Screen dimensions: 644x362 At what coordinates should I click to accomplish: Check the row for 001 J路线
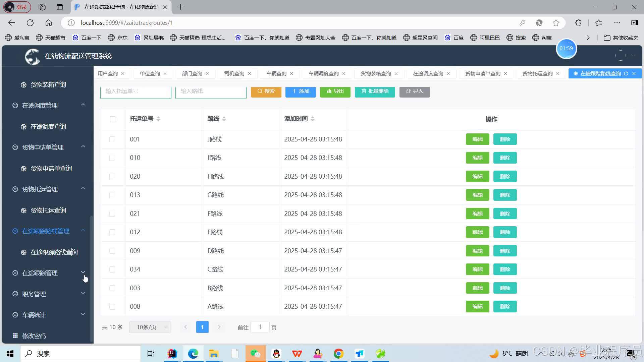112,139
